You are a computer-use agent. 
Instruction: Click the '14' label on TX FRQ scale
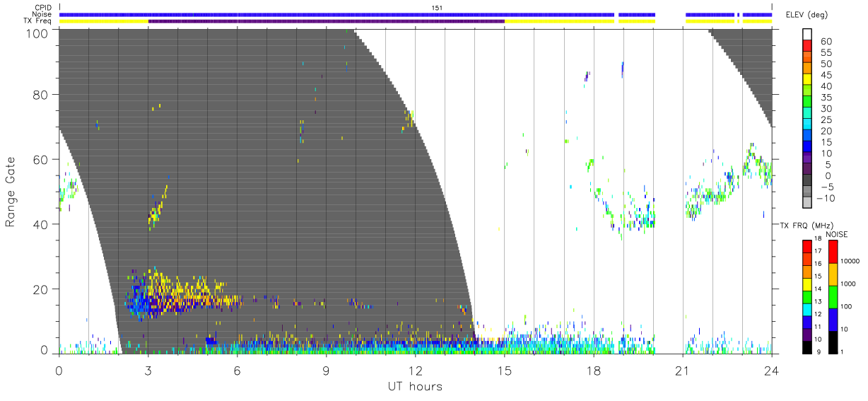pyautogui.click(x=818, y=289)
